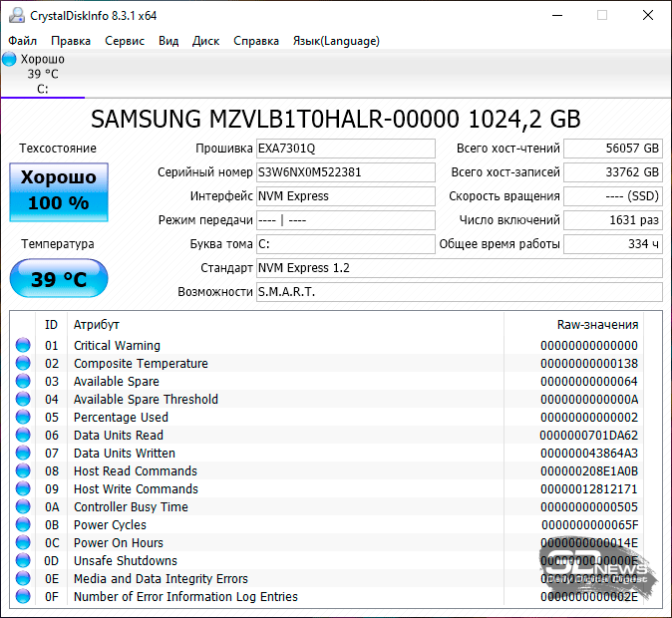The height and width of the screenshot is (618, 672).
Task: Click status icon for Available Spare Threshold row
Action: 23,399
